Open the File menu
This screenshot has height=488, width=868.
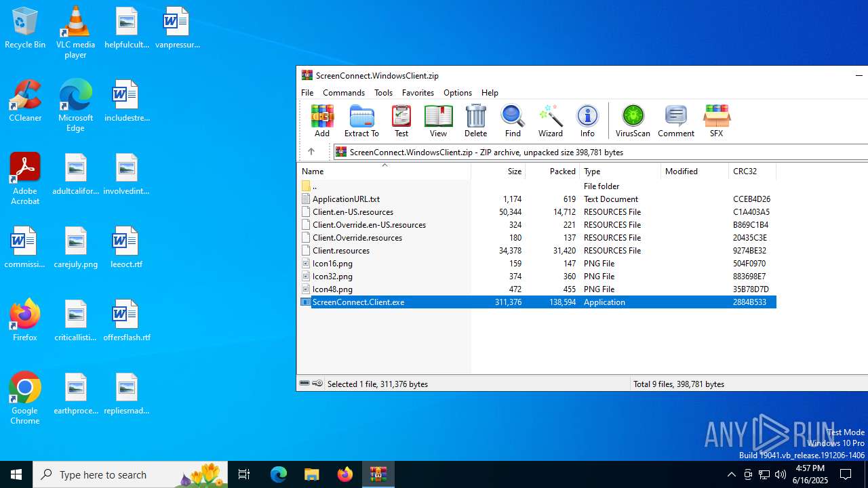307,92
